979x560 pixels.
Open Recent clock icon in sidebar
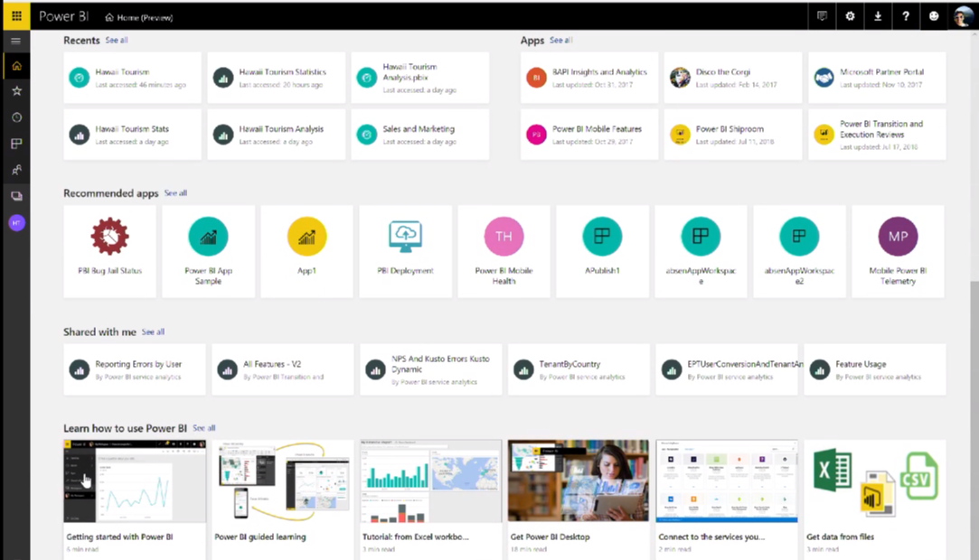coord(16,117)
